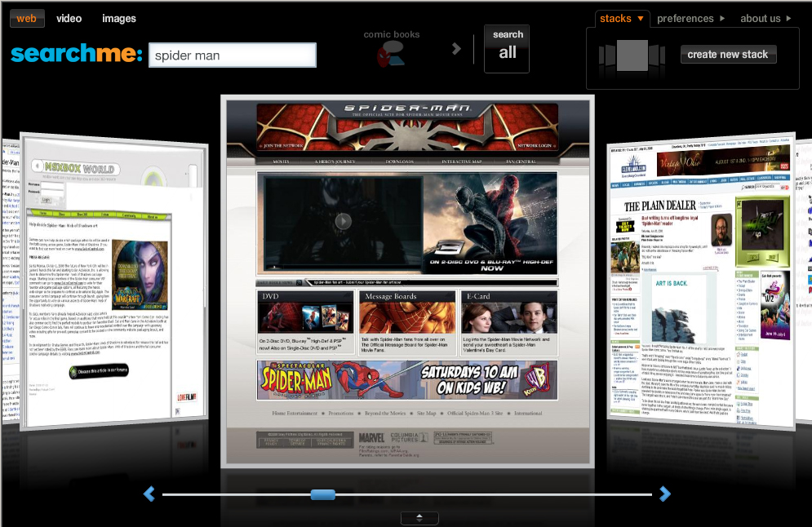812x527 pixels.
Task: Select the comic books category icon
Action: coord(391,53)
